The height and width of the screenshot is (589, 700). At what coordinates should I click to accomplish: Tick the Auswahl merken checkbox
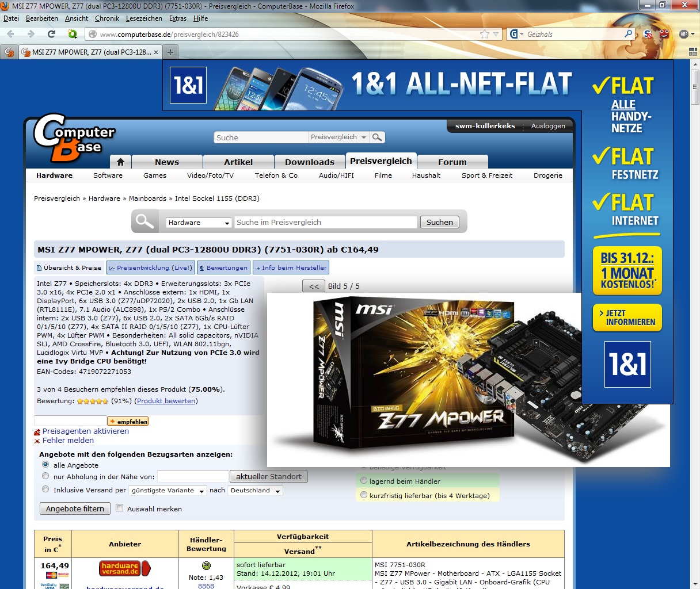[x=120, y=508]
